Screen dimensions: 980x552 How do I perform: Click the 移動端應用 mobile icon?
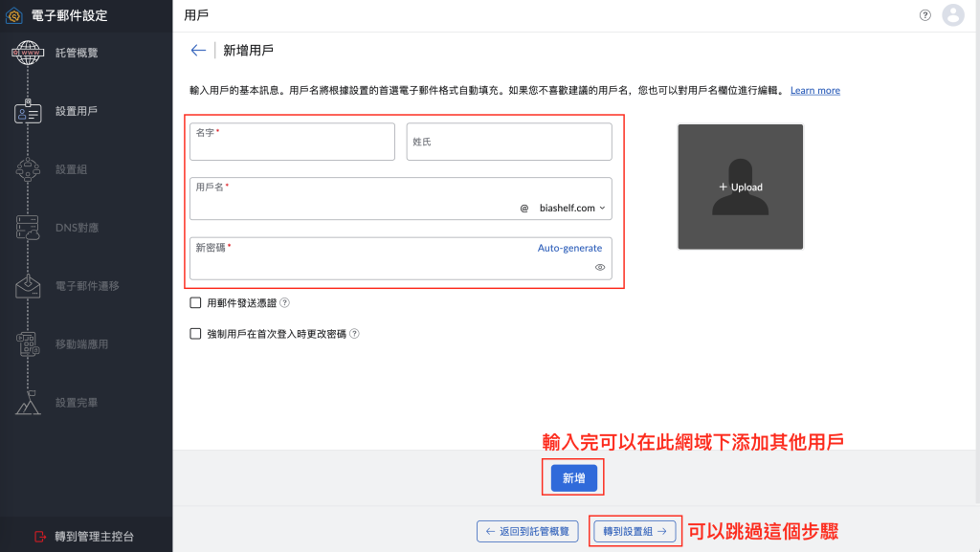[x=28, y=344]
